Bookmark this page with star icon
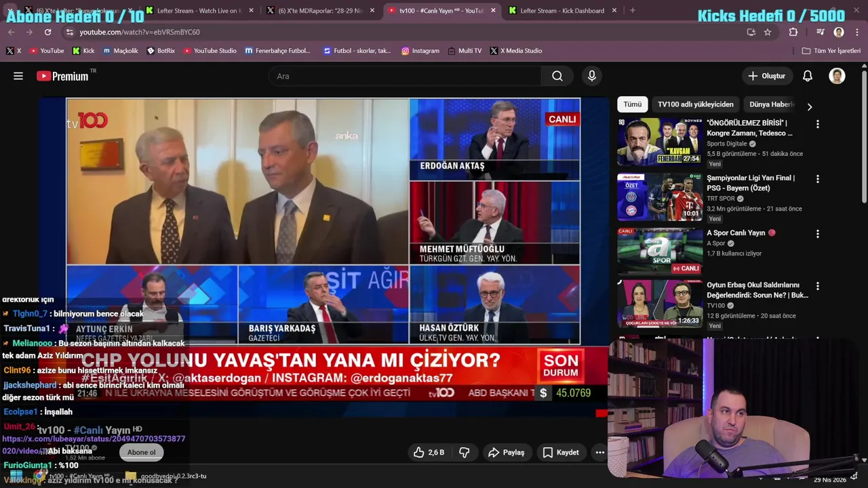868x488 pixels. tap(768, 32)
